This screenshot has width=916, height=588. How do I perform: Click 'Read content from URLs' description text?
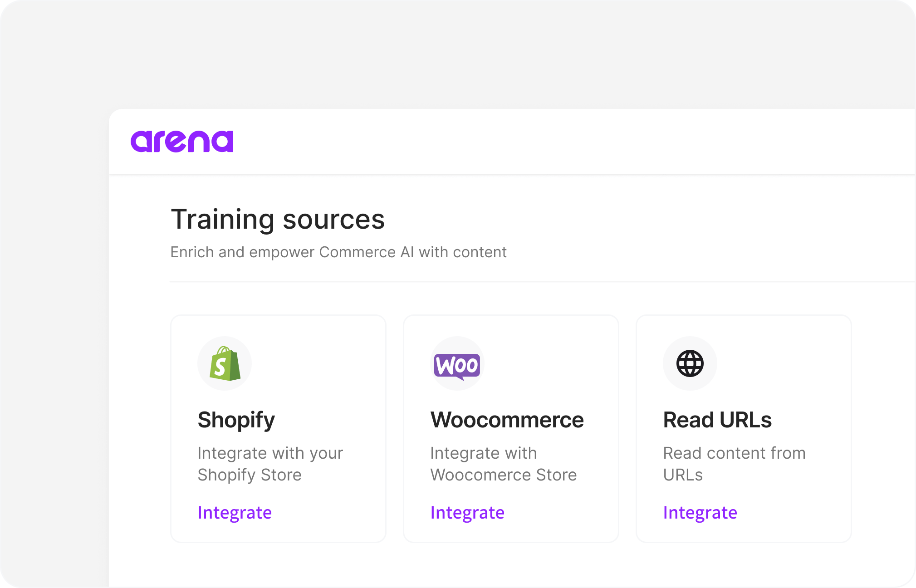point(734,464)
